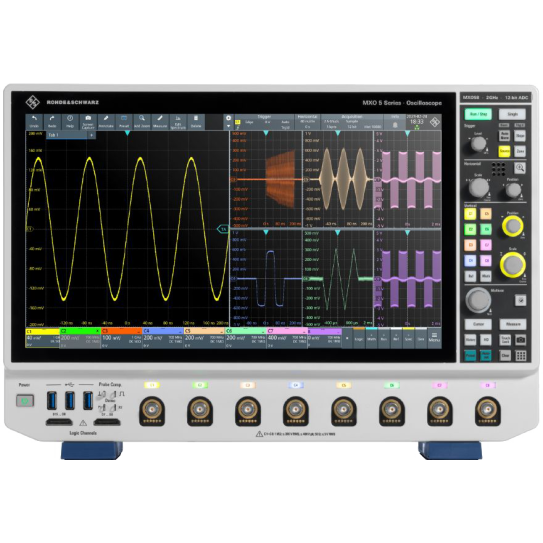Toggle the C2 channel tile on screen
Viewport: 543px width, 543px height.
(80, 338)
